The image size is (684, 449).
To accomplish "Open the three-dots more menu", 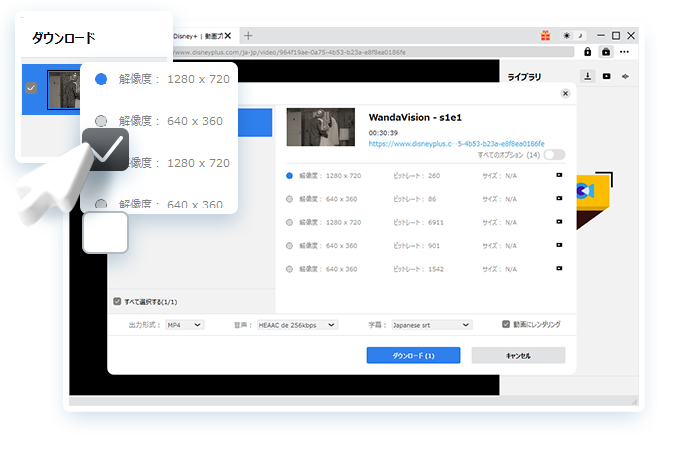I will (625, 51).
